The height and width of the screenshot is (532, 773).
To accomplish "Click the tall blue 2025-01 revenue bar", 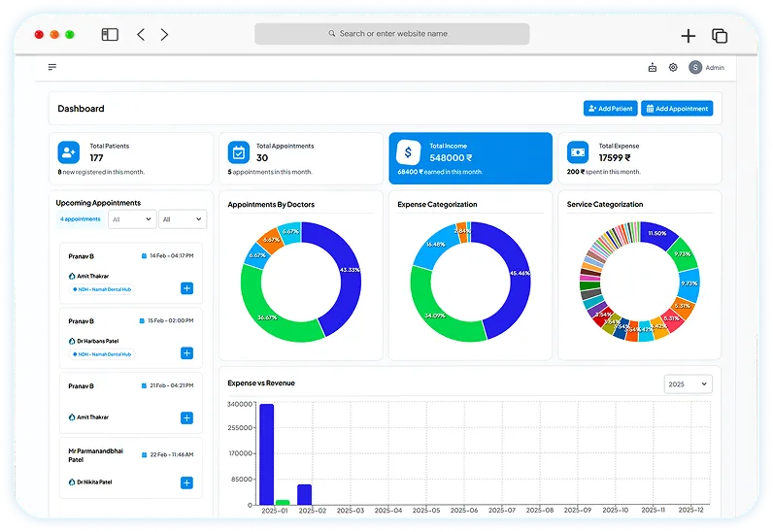I will [x=267, y=454].
